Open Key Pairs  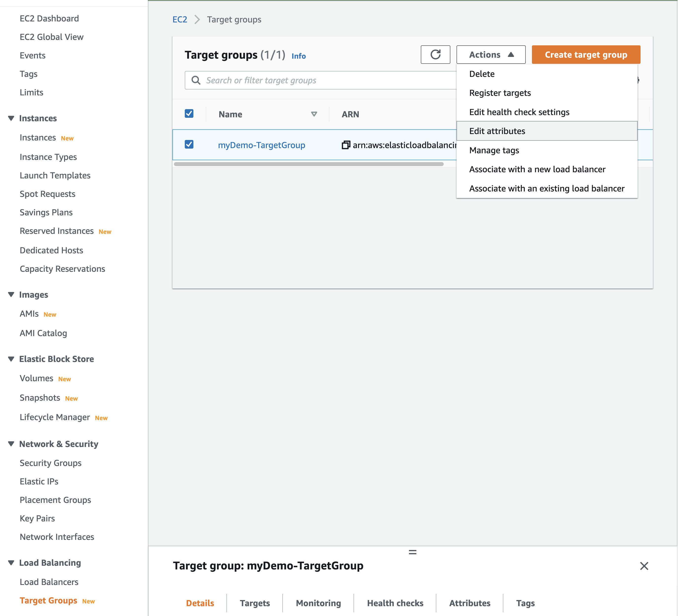[x=37, y=518]
